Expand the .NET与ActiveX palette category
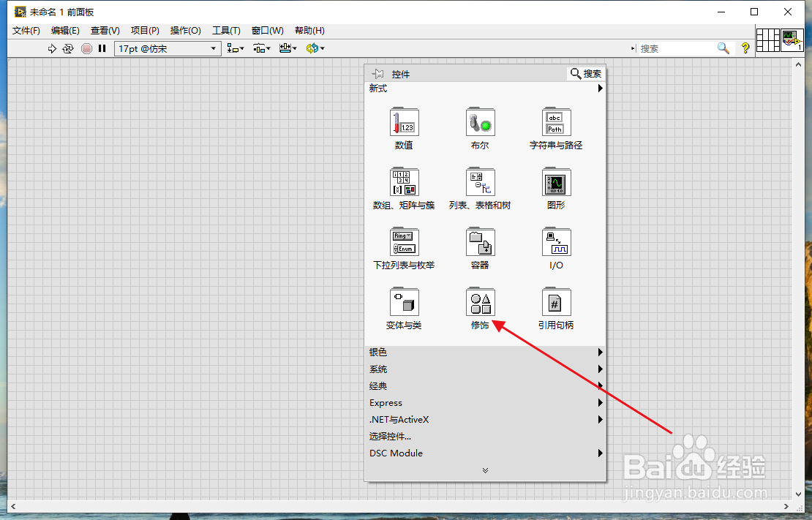This screenshot has width=812, height=520. tap(485, 420)
